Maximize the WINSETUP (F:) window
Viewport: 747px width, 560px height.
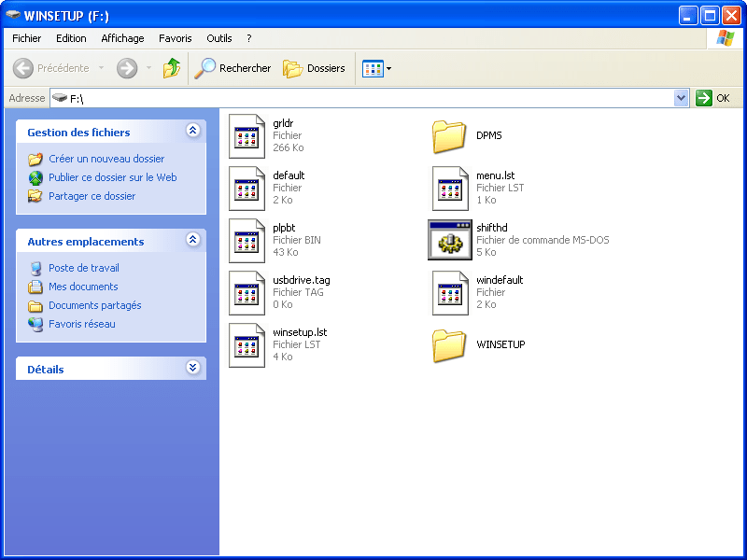pos(710,15)
